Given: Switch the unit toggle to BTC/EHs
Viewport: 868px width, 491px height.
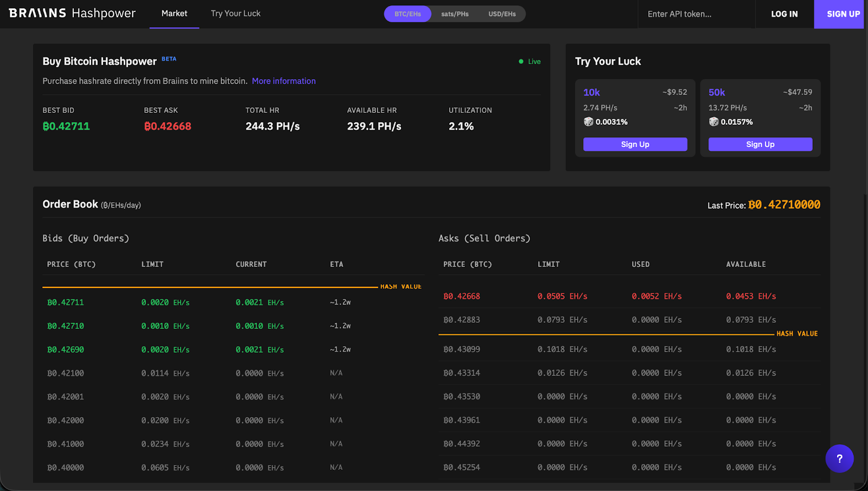Looking at the screenshot, I should (407, 14).
